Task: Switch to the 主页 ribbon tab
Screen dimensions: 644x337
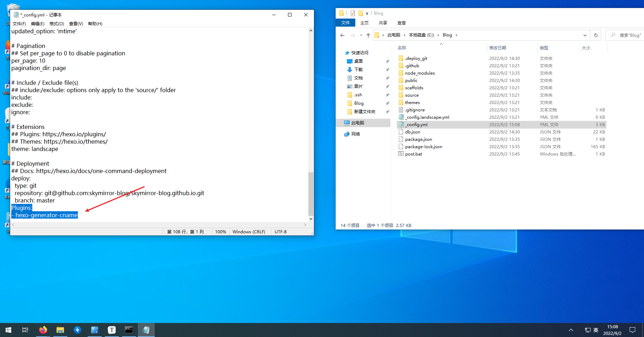Action: pos(364,23)
